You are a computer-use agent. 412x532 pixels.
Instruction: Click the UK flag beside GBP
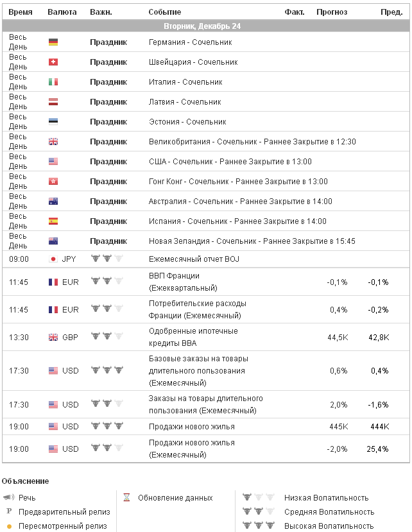pyautogui.click(x=53, y=337)
